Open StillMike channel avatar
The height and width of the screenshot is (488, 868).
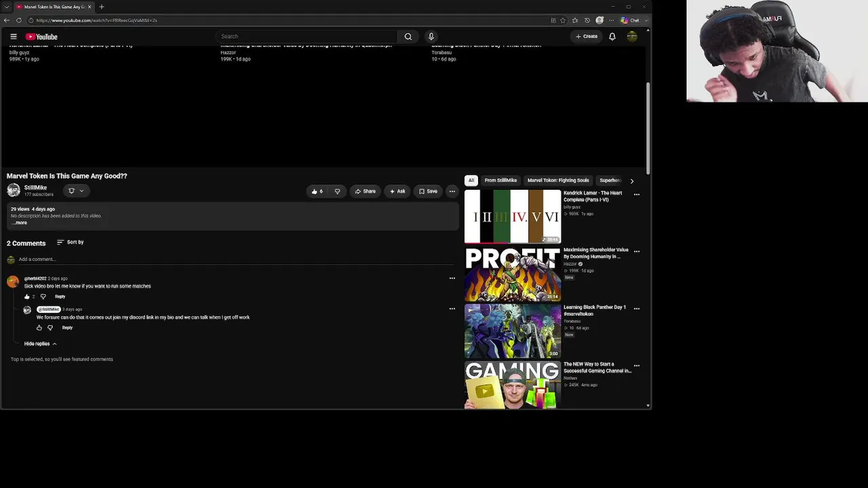[x=14, y=190]
